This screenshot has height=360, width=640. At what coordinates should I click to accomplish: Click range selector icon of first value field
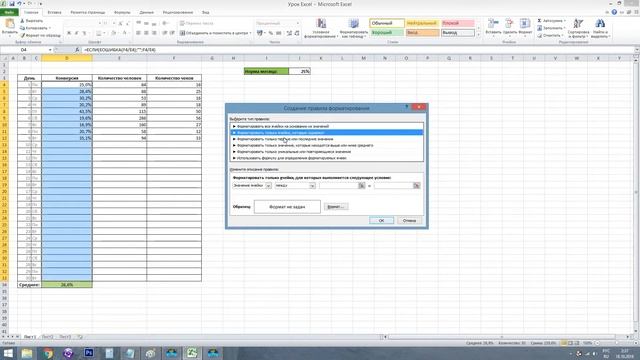362,186
